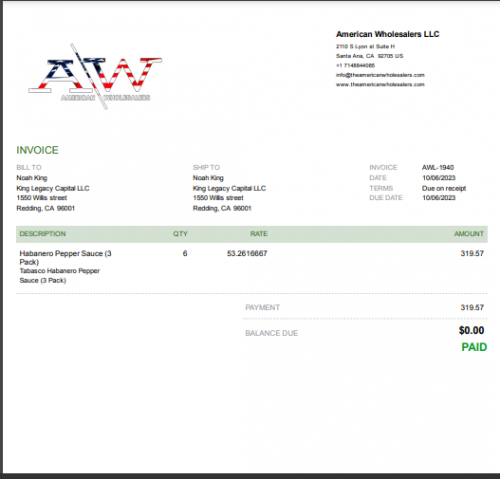This screenshot has height=479, width=500.
Task: Click the BALANCE DUE label
Action: coord(271,333)
